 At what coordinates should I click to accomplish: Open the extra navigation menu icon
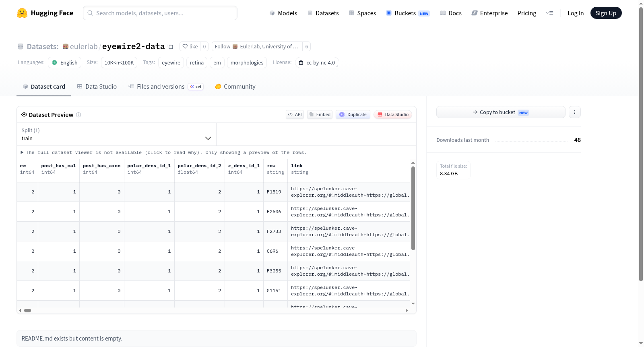point(549,13)
